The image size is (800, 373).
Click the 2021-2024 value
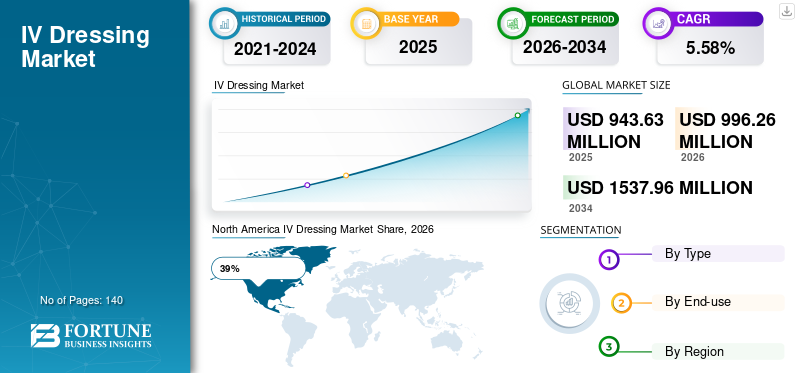(x=275, y=48)
